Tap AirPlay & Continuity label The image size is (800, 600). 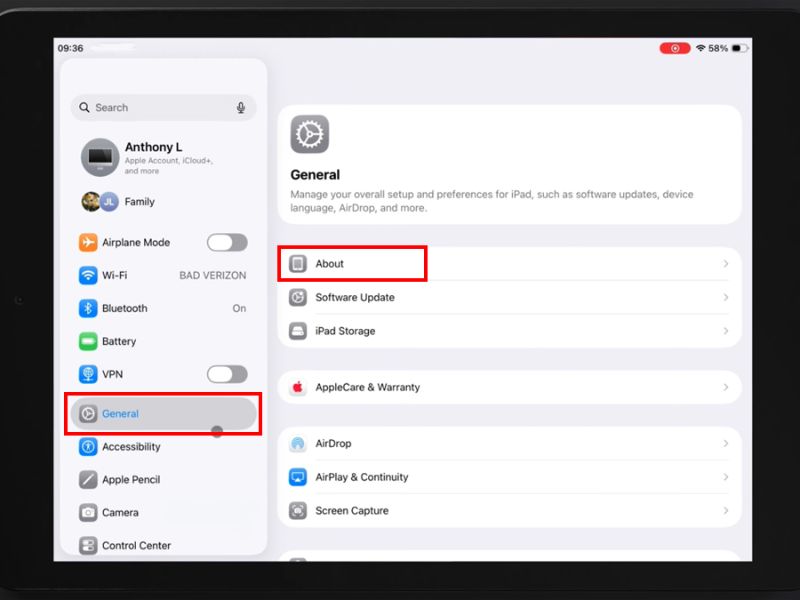pos(362,477)
